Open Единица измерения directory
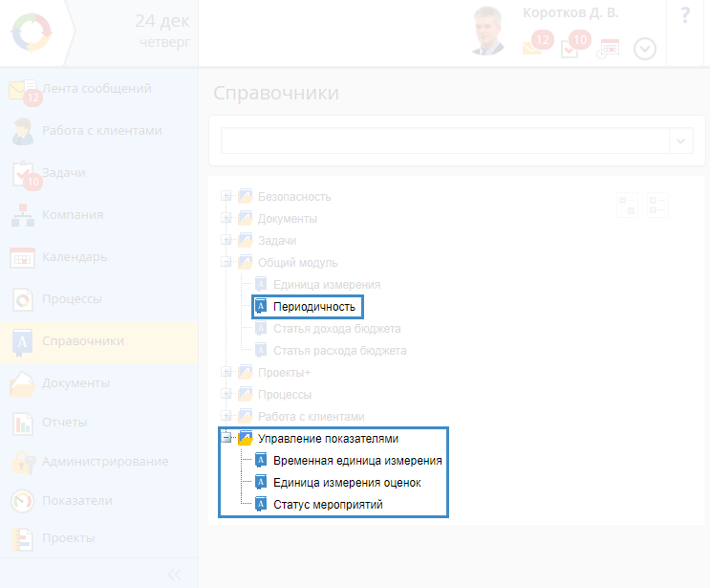Viewport: 710px width, 588px height. [327, 285]
